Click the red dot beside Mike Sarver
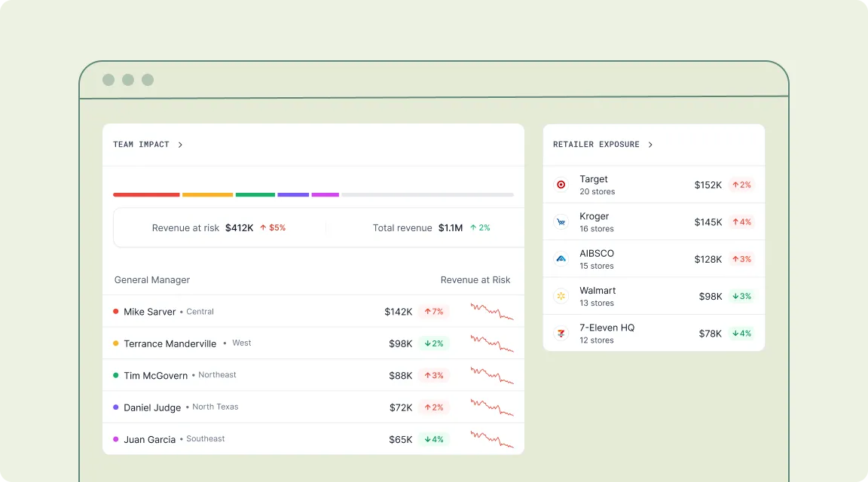The height and width of the screenshot is (482, 868). pyautogui.click(x=116, y=312)
